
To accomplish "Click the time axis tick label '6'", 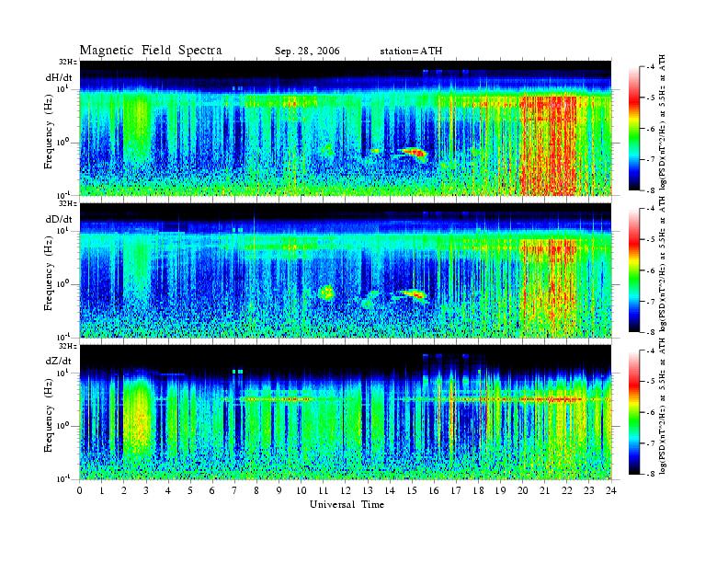I will [x=212, y=491].
